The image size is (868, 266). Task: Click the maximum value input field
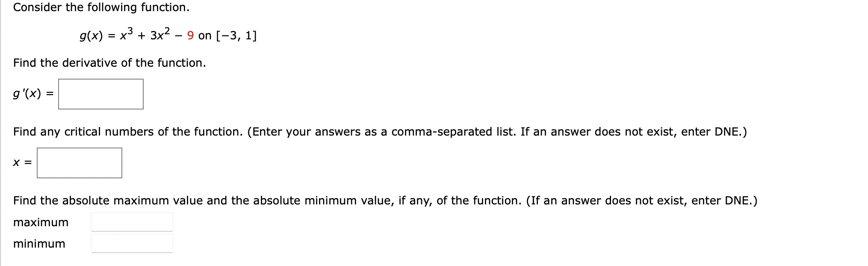click(132, 222)
